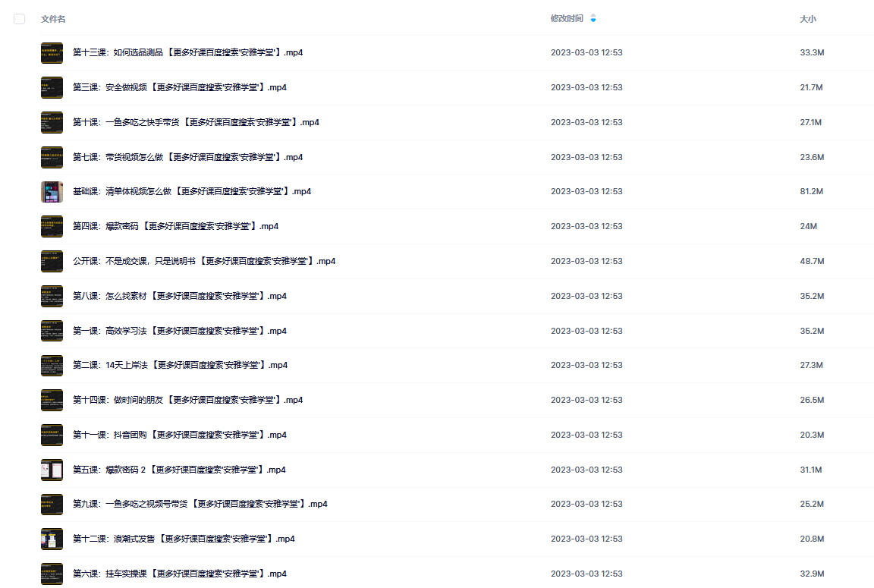Click the thumbnail for 第十二课：浪潮式发售
The height and width of the screenshot is (588, 874).
click(52, 539)
